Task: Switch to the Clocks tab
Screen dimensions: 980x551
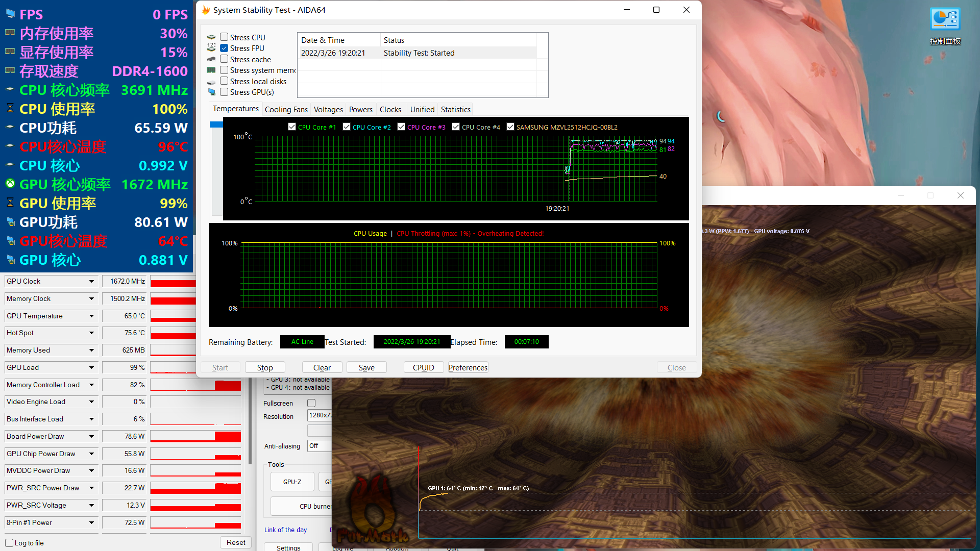Action: tap(390, 109)
